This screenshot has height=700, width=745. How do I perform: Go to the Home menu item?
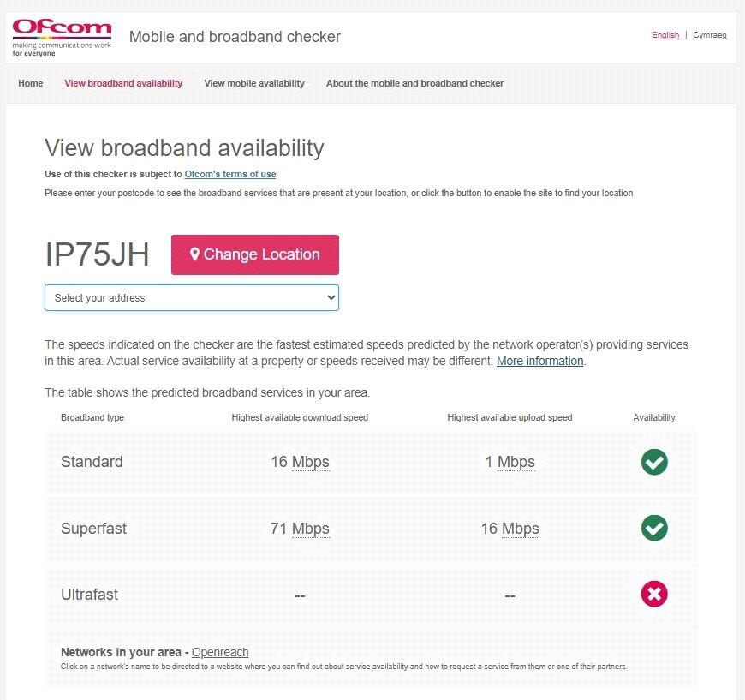[x=31, y=84]
